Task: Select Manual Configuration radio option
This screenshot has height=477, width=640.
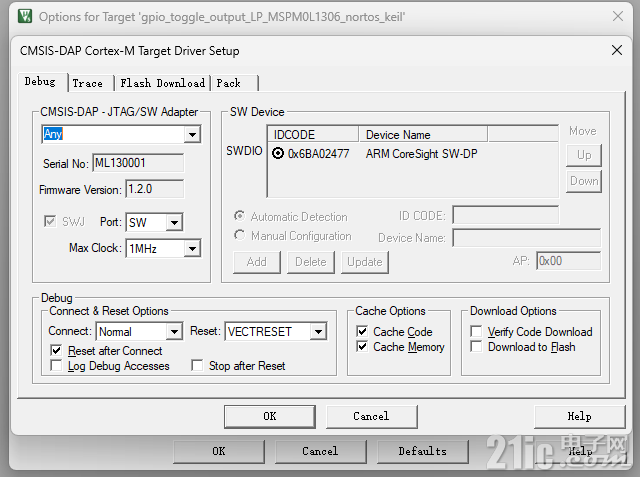Action: pyautogui.click(x=240, y=235)
